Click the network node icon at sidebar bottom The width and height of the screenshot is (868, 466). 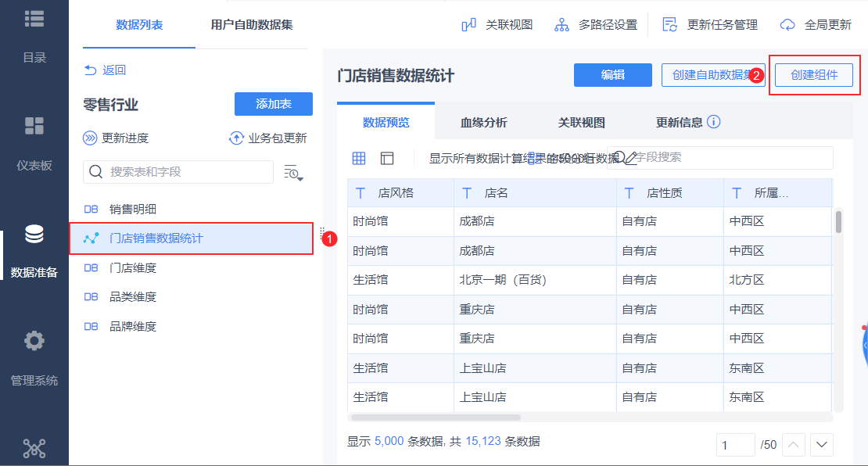(x=34, y=448)
